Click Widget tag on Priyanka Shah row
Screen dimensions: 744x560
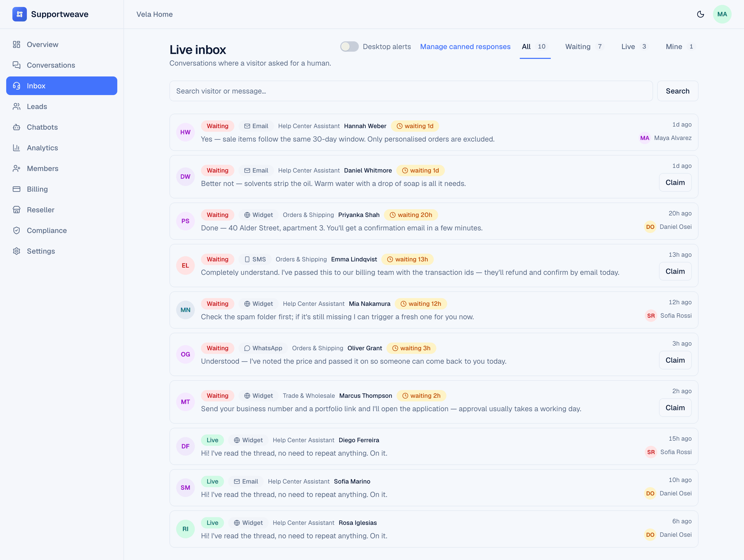click(x=258, y=215)
